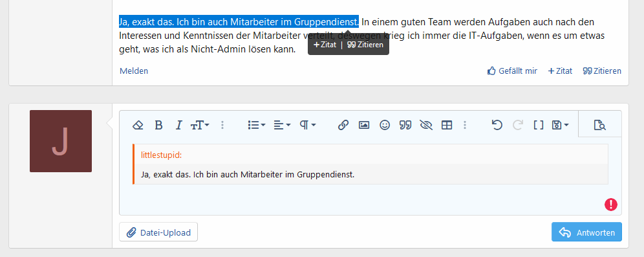Open more text options beside font size
Viewport: 644px width, 257px height.
(x=222, y=125)
